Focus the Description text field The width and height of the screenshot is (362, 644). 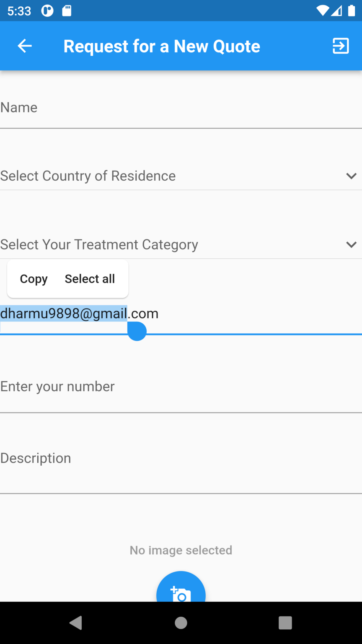(x=181, y=458)
